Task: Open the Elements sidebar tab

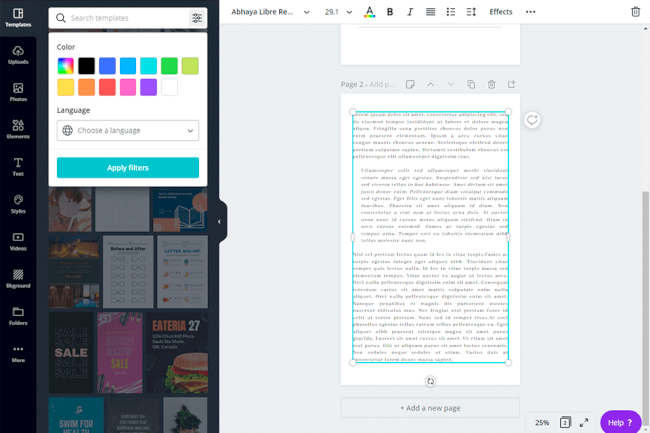Action: pos(18,130)
